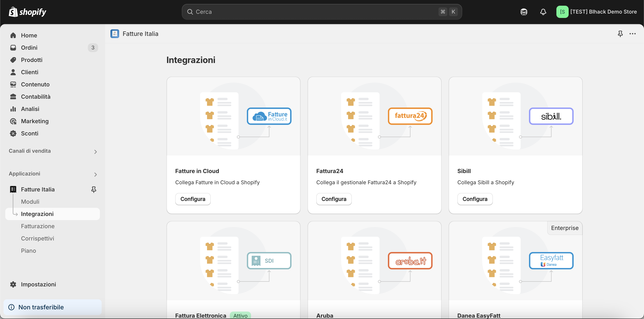Open the store avatar menu
Image resolution: width=644 pixels, height=319 pixels.
point(562,12)
